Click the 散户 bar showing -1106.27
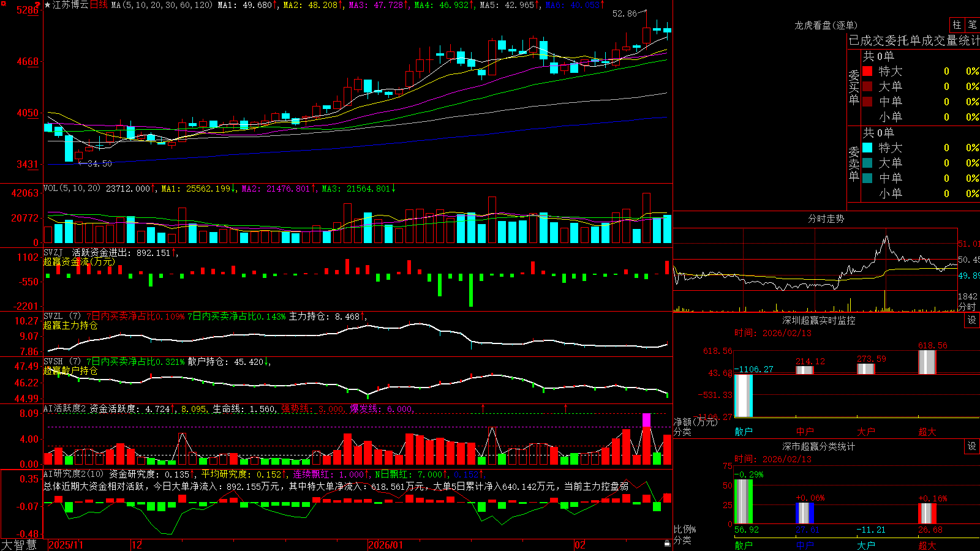The image size is (980, 551). pos(744,395)
